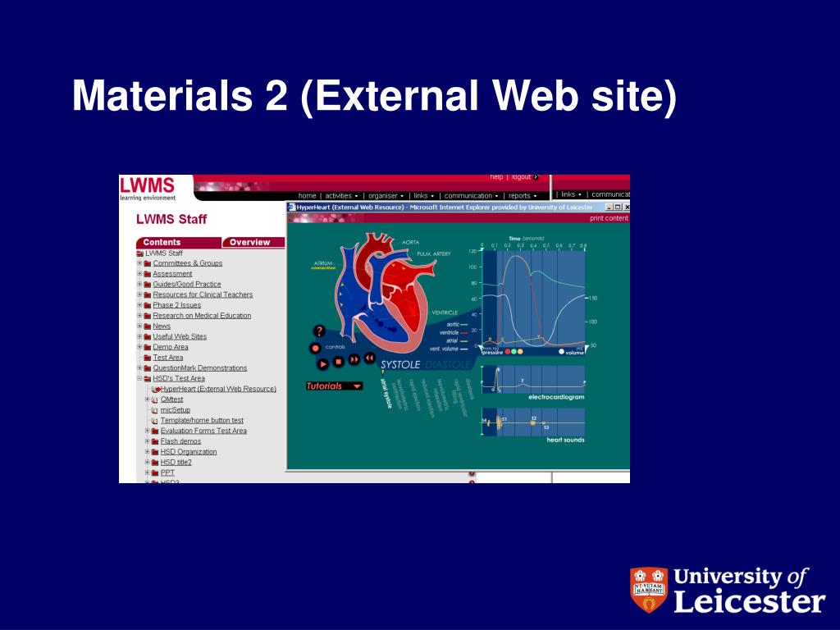
Task: Switch to the Overview tab
Action: point(253,242)
